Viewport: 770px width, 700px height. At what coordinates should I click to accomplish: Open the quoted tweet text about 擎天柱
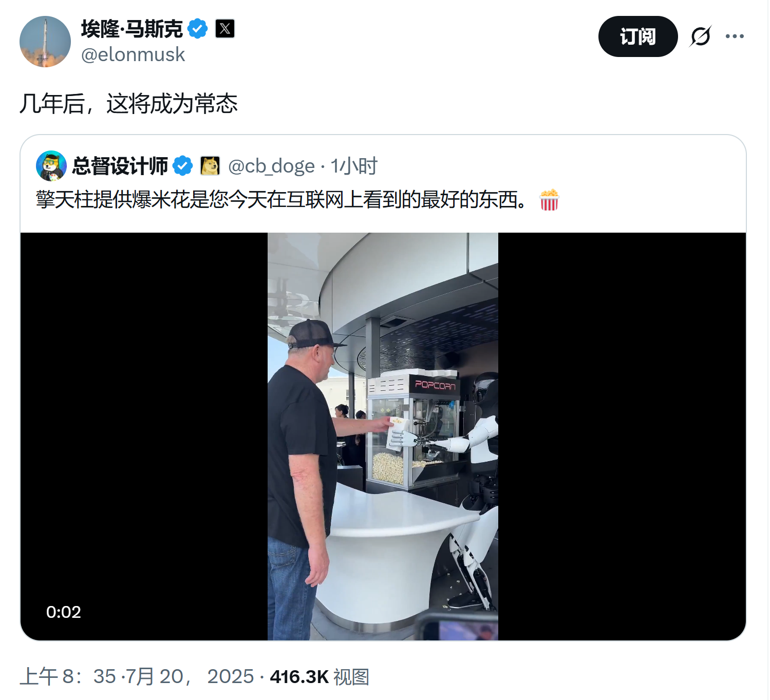coord(281,200)
